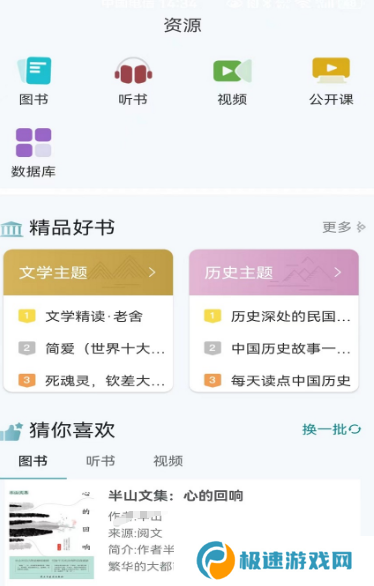Open the 图书 books icon
This screenshot has width=374, height=586.
pyautogui.click(x=34, y=71)
